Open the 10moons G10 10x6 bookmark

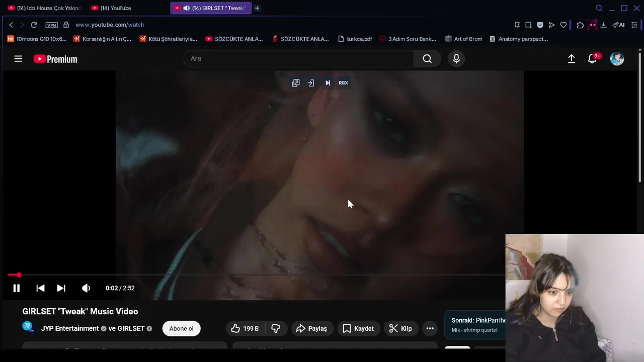[37, 39]
